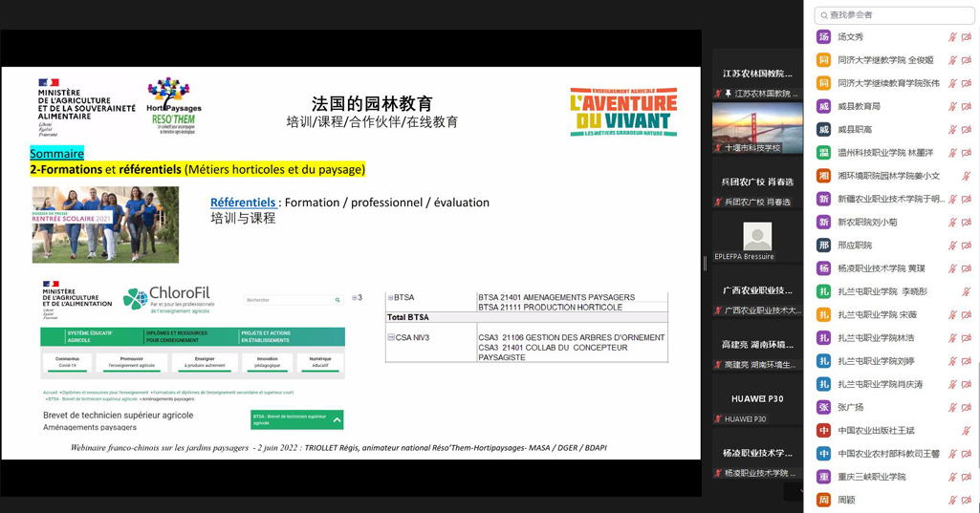Screen dimensions: 980x513
Task: Select participant 新农职院刘小菊
Action: pos(894,222)
